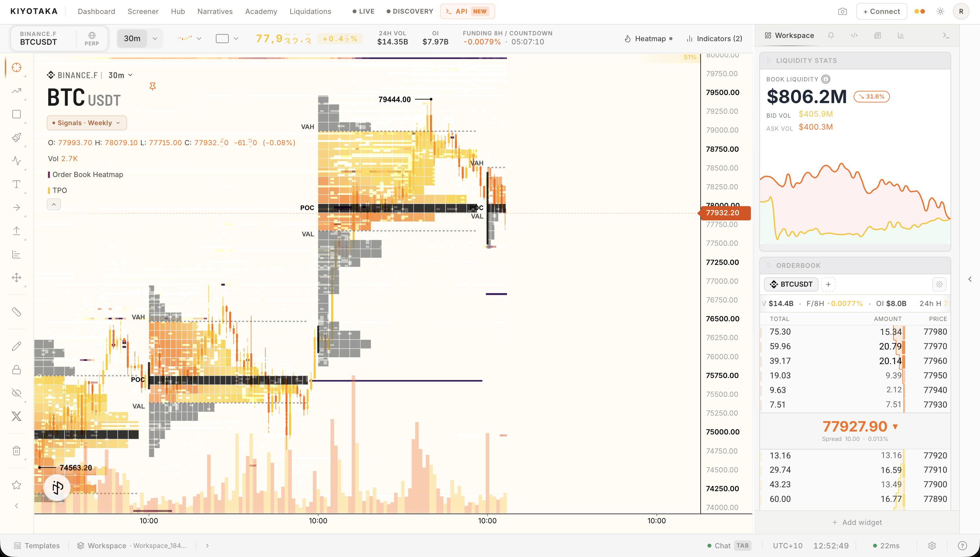This screenshot has width=980, height=557.
Task: Open the Liquidations menu
Action: [310, 11]
